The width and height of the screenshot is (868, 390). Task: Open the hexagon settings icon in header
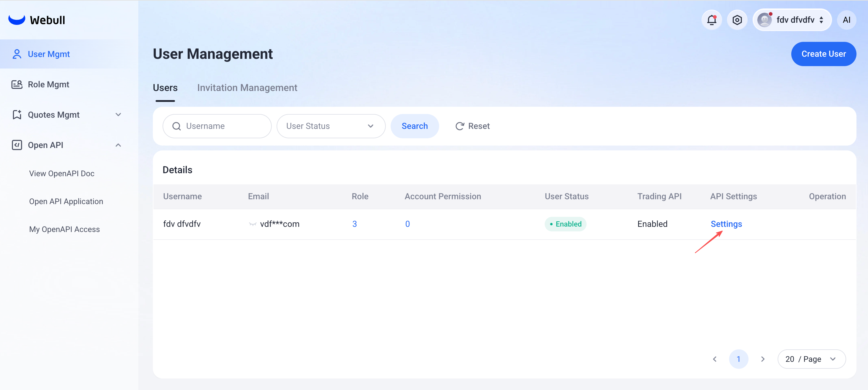[x=737, y=20]
